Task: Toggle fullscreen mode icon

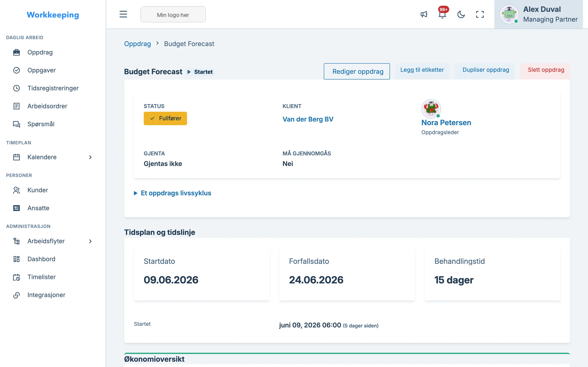Action: [x=480, y=14]
